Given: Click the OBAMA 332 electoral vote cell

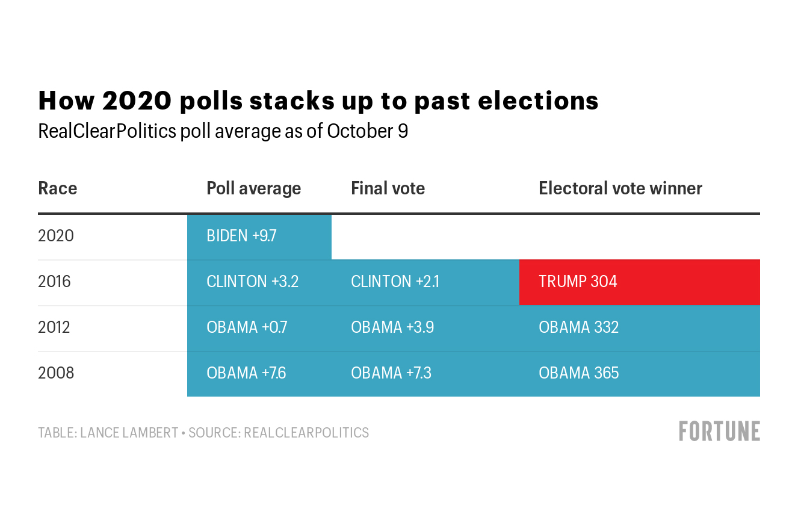Looking at the screenshot, I should pyautogui.click(x=639, y=327).
